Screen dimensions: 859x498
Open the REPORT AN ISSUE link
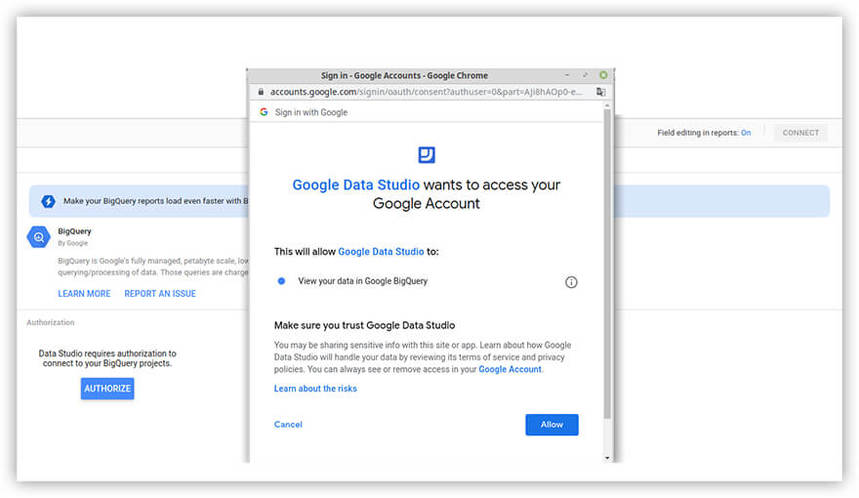tap(160, 294)
